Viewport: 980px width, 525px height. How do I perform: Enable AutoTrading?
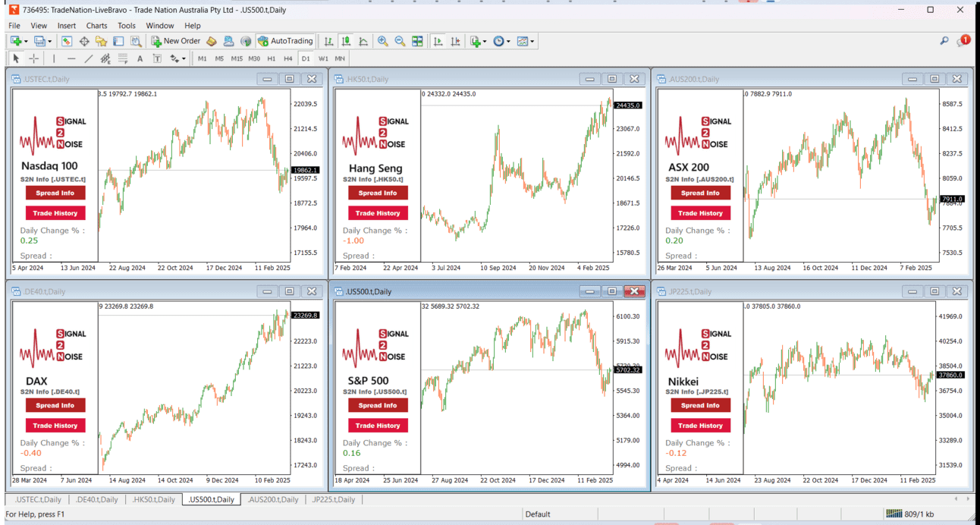285,40
